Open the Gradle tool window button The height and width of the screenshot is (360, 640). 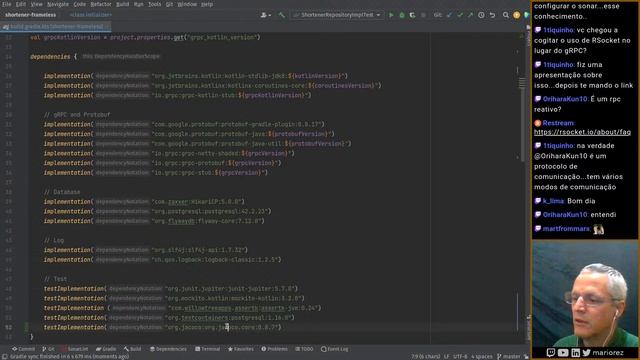(106, 349)
